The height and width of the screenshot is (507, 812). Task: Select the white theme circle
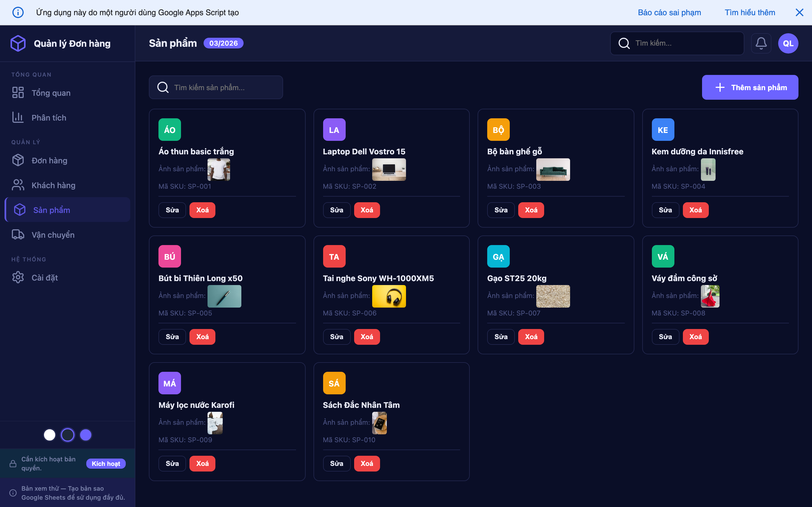pos(49,435)
